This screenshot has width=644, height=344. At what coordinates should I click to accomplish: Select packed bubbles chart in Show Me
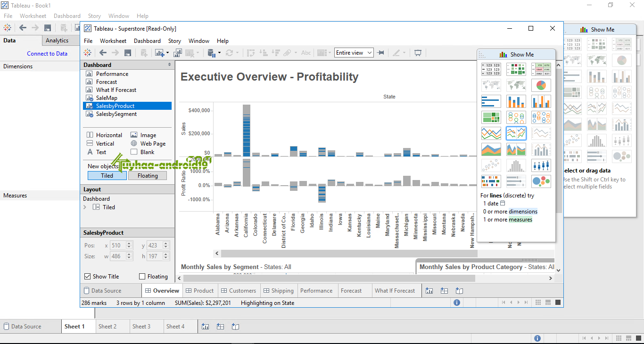[541, 181]
